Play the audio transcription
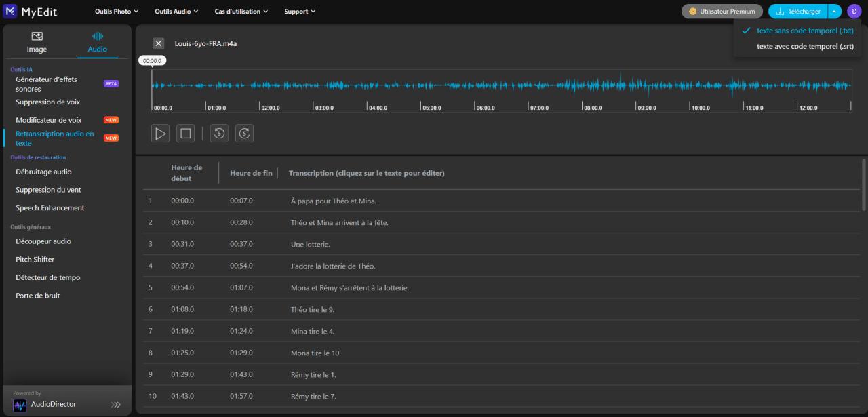 (x=160, y=134)
